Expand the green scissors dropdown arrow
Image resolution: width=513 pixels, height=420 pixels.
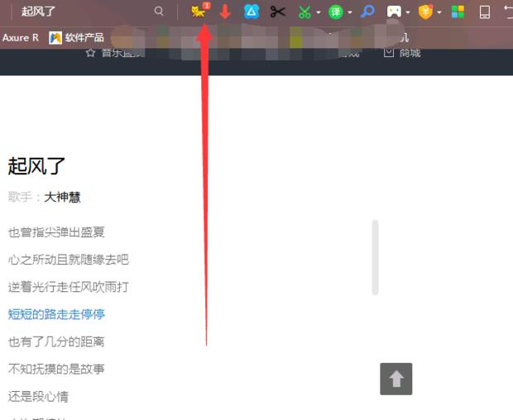(319, 12)
